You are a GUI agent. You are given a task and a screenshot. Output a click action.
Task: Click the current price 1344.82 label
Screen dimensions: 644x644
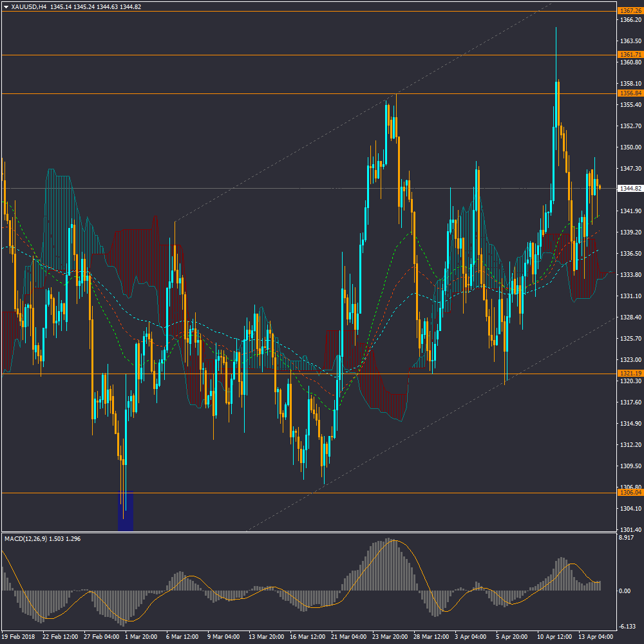tap(630, 189)
